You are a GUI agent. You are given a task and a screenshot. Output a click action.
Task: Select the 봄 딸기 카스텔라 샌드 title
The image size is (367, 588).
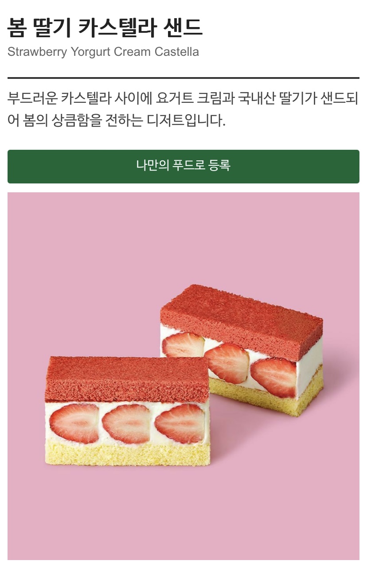click(x=105, y=27)
